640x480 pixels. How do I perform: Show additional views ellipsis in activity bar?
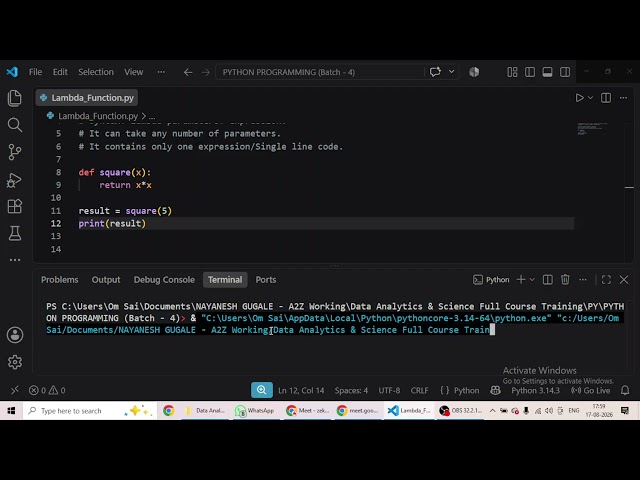[15, 260]
